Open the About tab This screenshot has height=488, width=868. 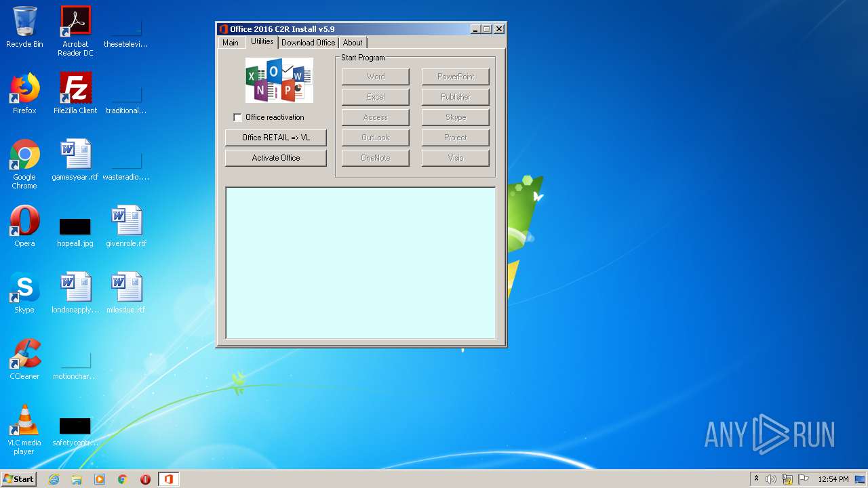click(x=353, y=43)
